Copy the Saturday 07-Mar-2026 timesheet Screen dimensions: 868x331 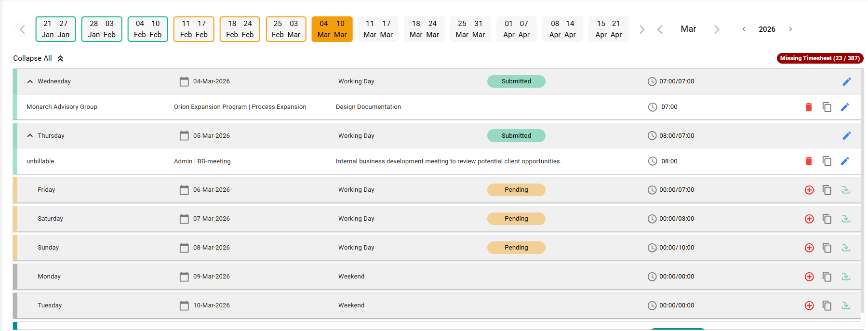pos(827,219)
